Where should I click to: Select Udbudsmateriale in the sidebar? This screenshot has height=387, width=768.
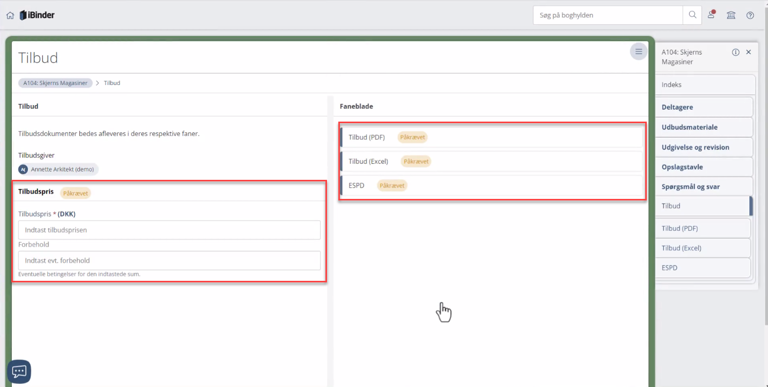tap(704, 127)
